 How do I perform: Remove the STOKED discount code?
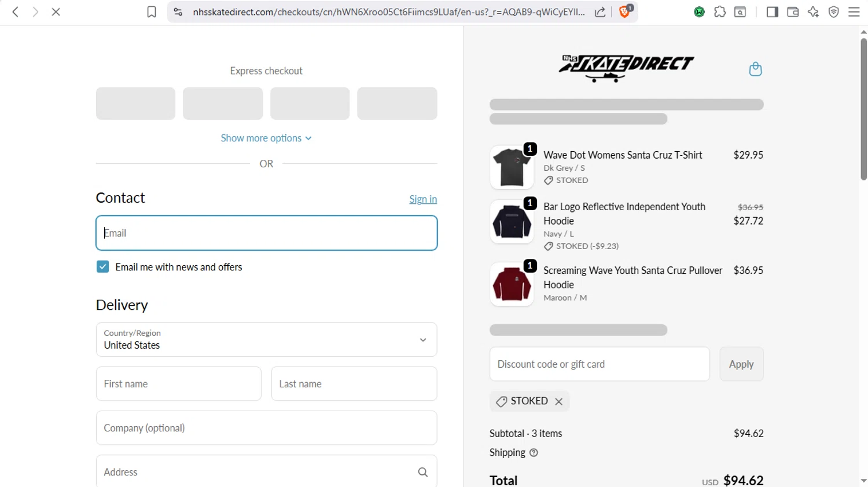point(559,401)
